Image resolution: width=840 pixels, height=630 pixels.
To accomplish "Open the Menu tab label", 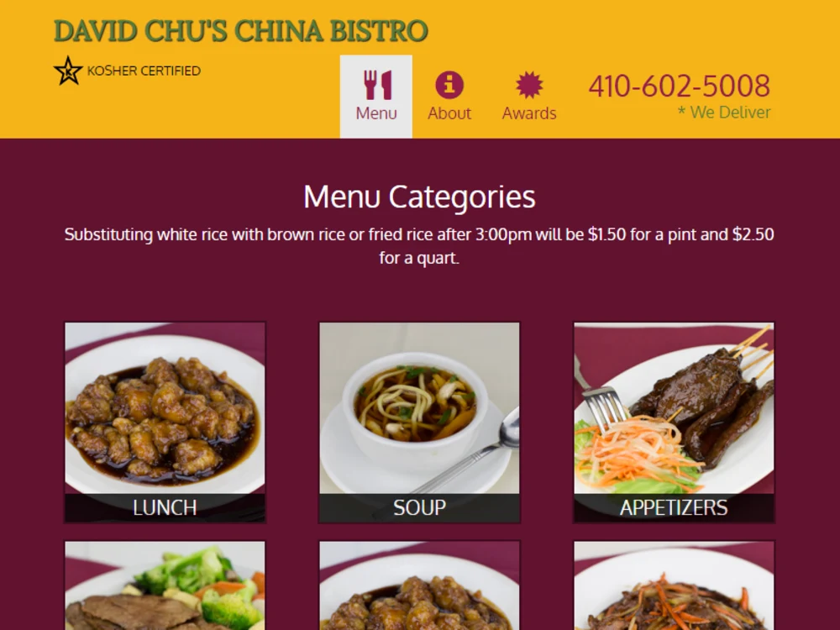I will [376, 113].
